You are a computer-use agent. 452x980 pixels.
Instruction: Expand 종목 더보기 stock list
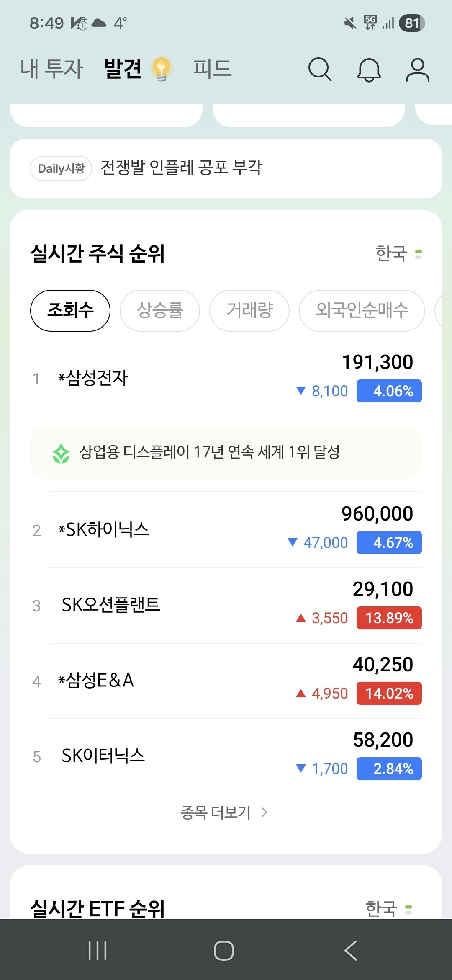coord(224,812)
